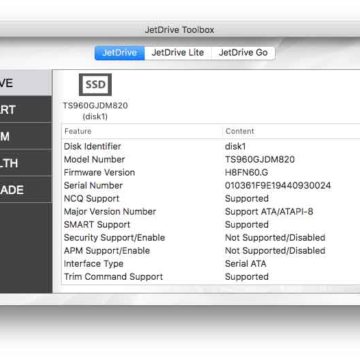Select the Security Support/Enable label

(x=114, y=238)
